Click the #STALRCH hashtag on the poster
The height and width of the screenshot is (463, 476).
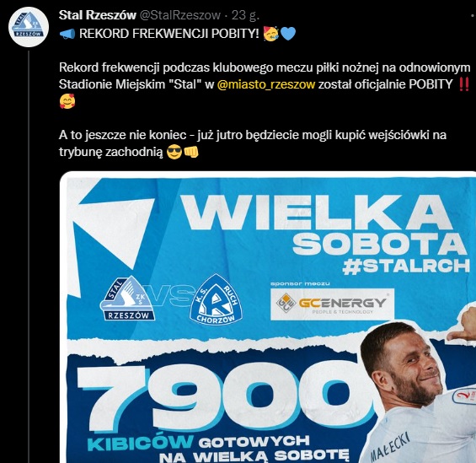[x=406, y=266]
